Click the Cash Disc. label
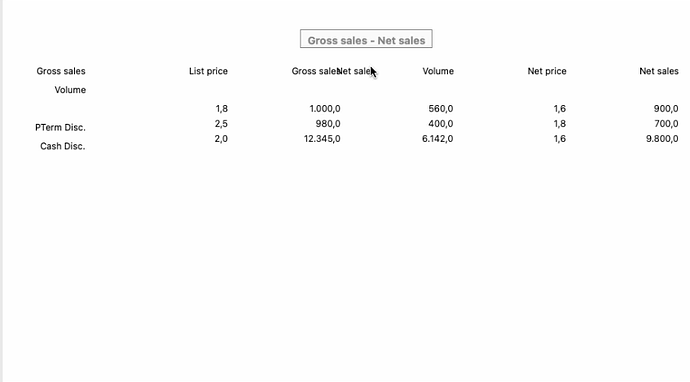 pos(62,146)
